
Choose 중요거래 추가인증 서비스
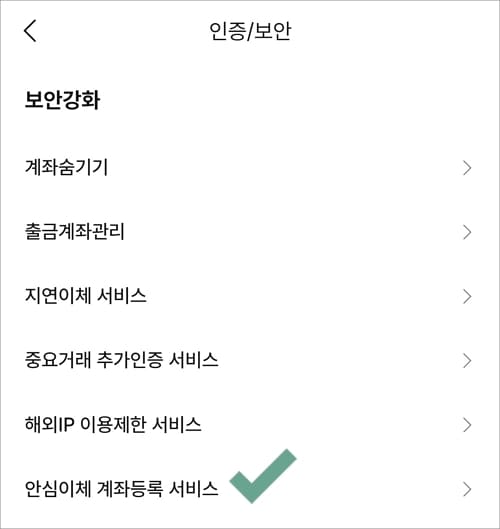pos(250,361)
